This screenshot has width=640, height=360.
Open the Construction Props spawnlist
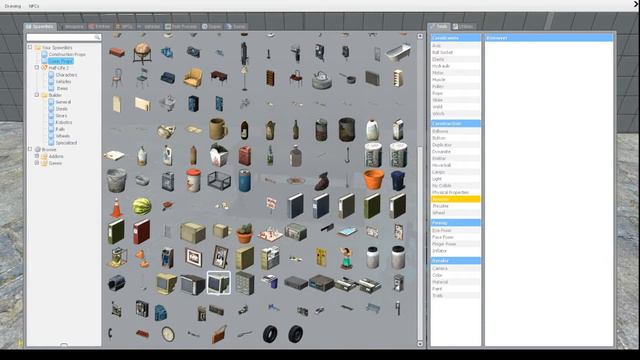click(67, 54)
